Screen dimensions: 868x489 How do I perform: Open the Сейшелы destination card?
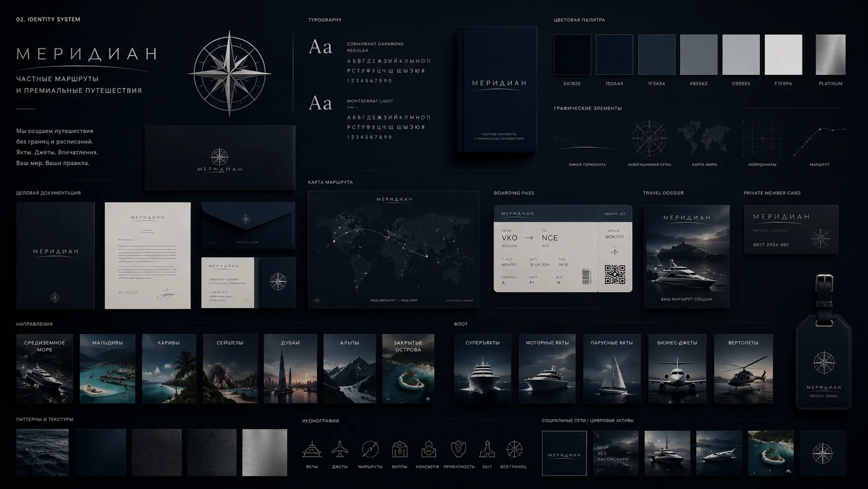[230, 368]
